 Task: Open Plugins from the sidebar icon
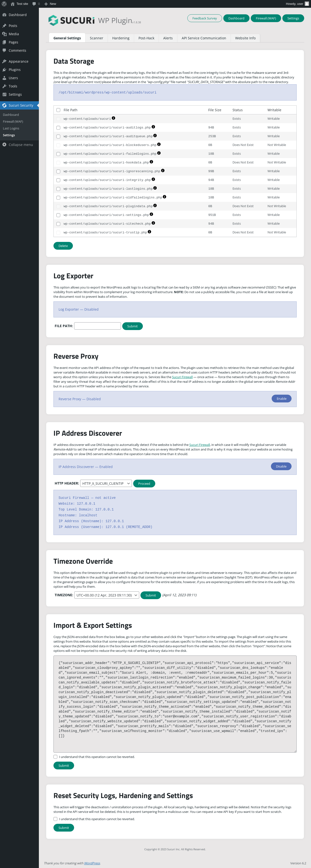(x=4, y=70)
